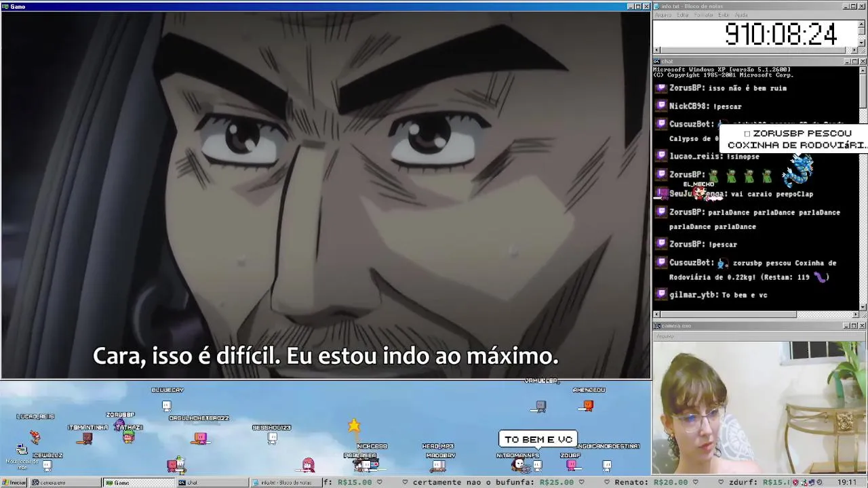Open the Formatar menu in Notepad
Viewport: 868px width, 488px height.
(x=704, y=15)
